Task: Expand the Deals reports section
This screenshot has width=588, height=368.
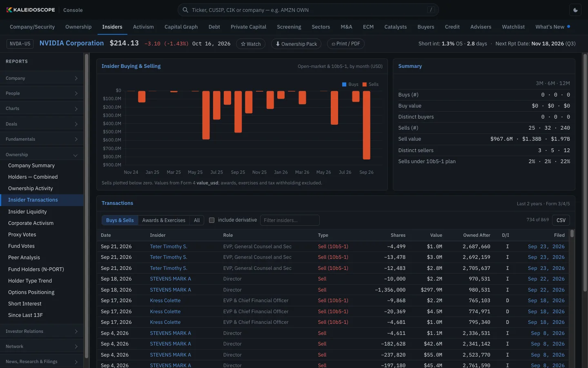Action: click(x=42, y=124)
